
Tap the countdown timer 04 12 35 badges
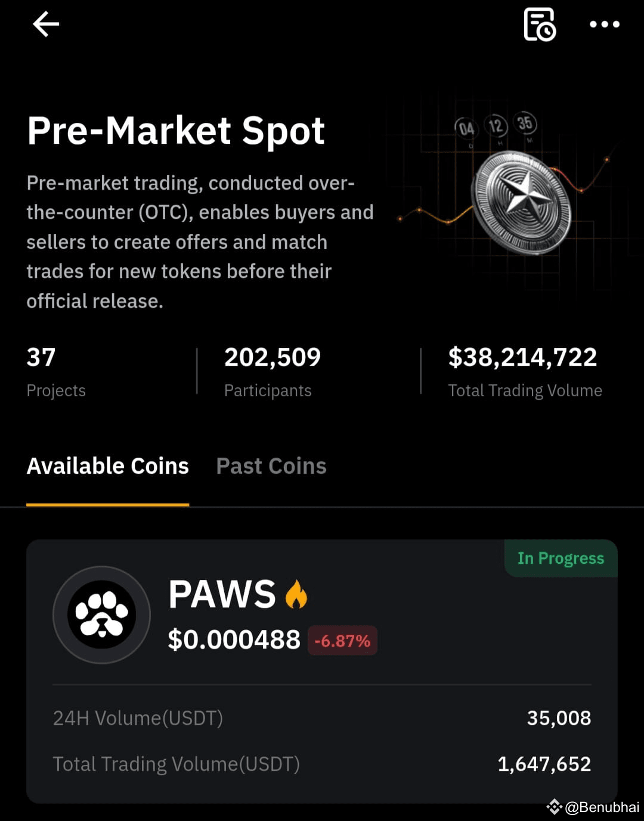[x=496, y=126]
